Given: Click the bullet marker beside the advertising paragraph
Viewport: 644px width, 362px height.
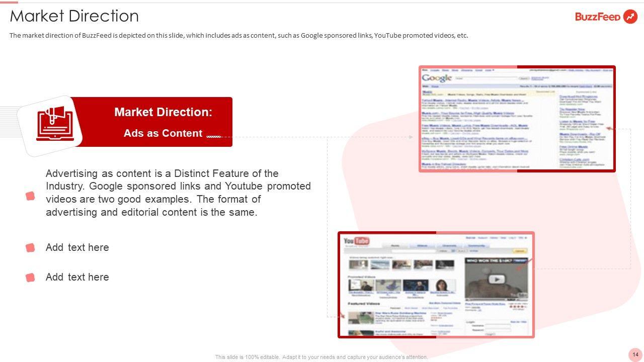Looking at the screenshot, I should click(30, 196).
